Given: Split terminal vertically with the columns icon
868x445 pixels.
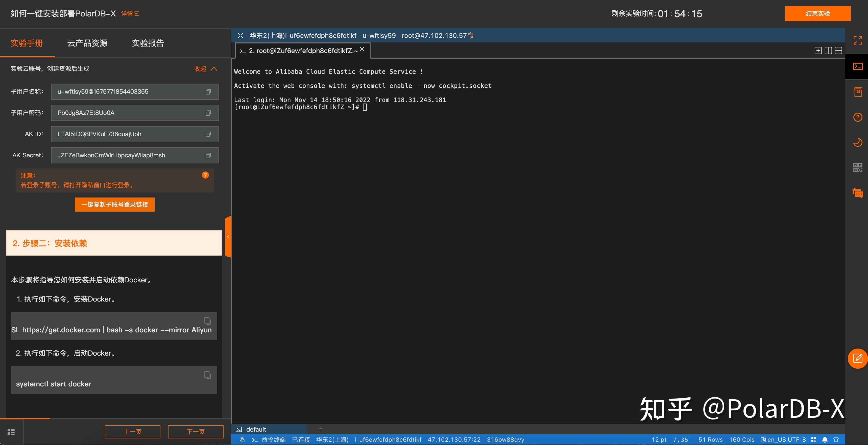Looking at the screenshot, I should coord(828,51).
